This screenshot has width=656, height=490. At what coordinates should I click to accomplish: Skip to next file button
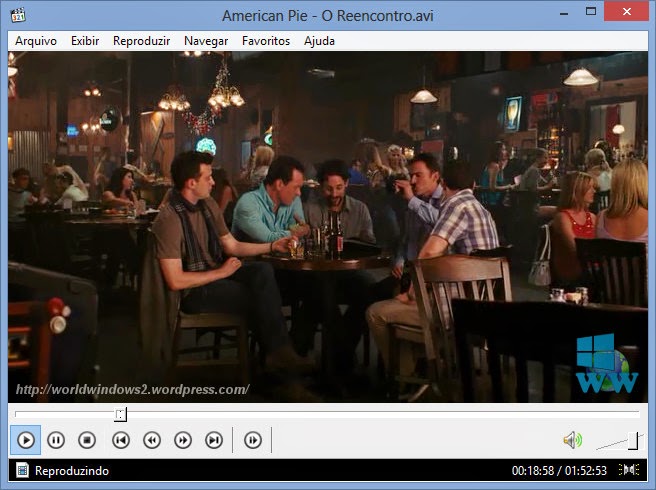[x=214, y=440]
